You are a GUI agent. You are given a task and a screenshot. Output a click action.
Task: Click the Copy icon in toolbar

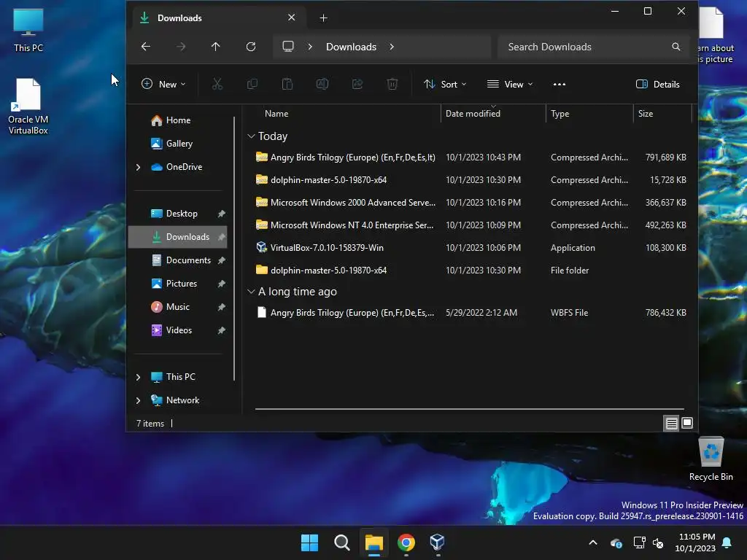coord(252,85)
